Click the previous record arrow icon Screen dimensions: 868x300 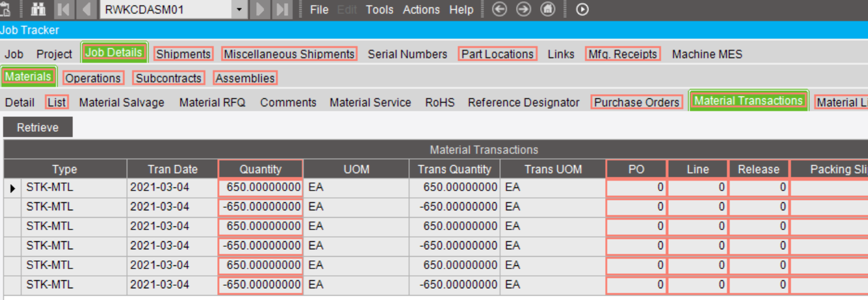click(x=85, y=9)
